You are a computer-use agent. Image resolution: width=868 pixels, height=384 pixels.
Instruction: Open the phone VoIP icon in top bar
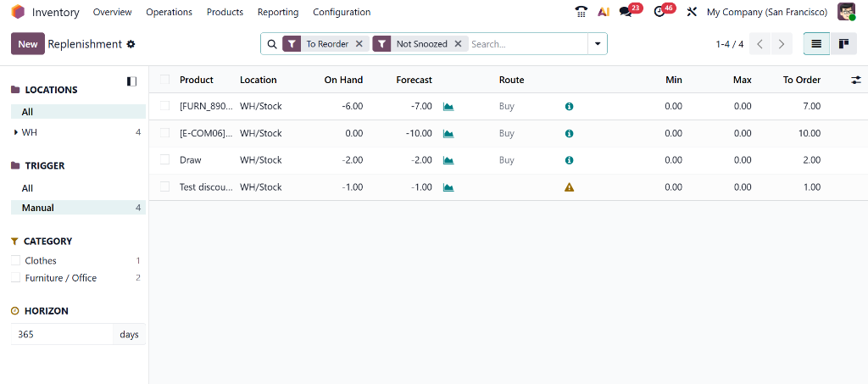(581, 12)
